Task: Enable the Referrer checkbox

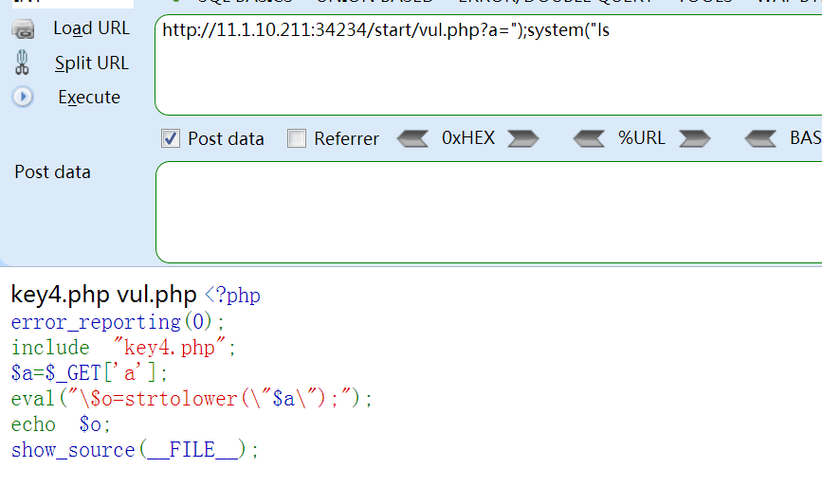Action: click(x=296, y=139)
